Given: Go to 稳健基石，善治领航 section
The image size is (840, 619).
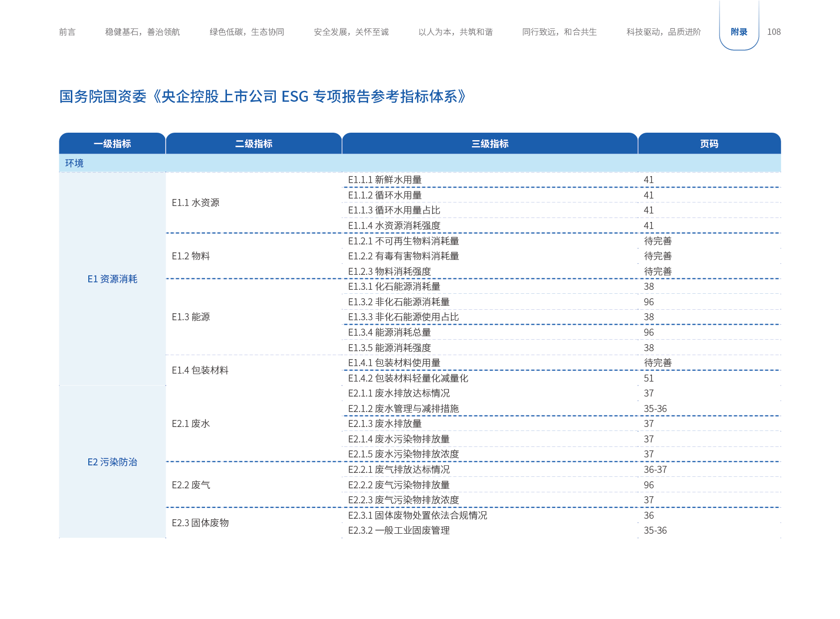Looking at the screenshot, I should tap(142, 32).
